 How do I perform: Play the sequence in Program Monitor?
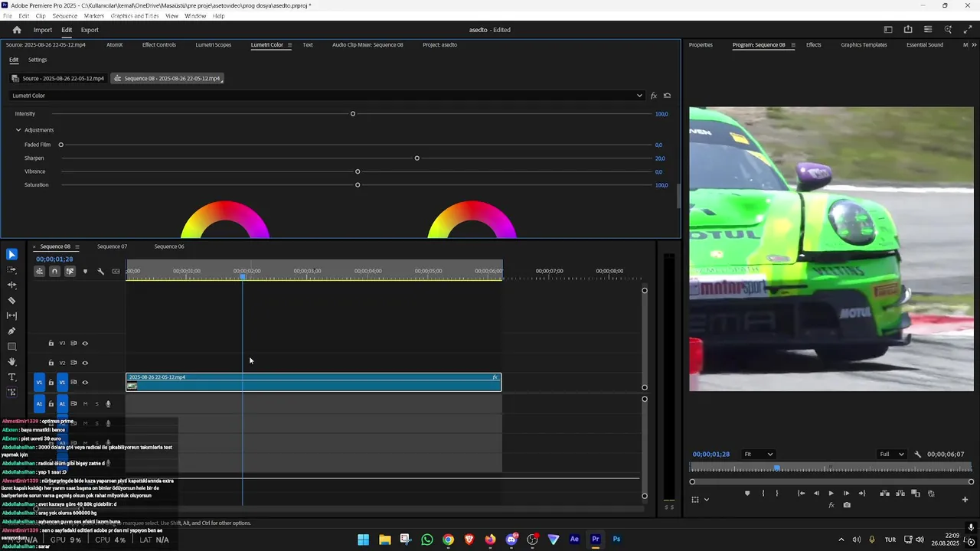[x=831, y=494]
